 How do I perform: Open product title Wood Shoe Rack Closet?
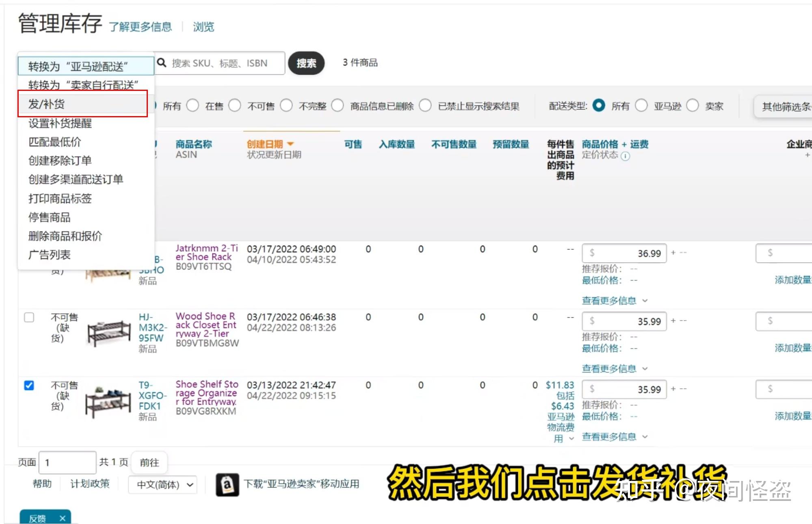206,325
